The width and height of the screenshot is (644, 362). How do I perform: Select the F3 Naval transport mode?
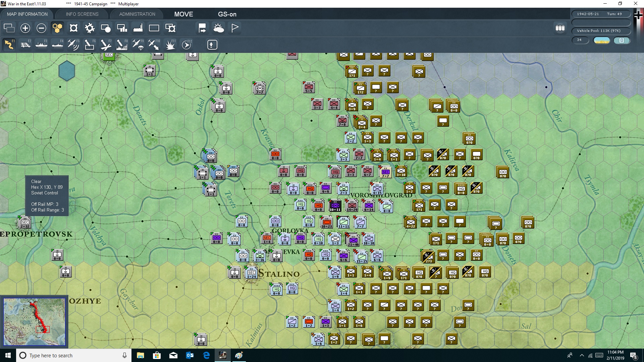coord(42,45)
